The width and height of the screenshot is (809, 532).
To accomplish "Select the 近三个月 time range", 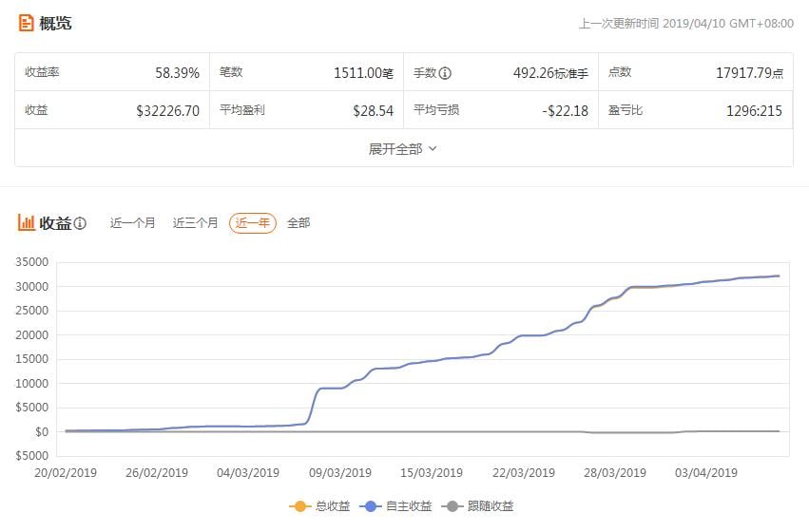I will tap(195, 222).
